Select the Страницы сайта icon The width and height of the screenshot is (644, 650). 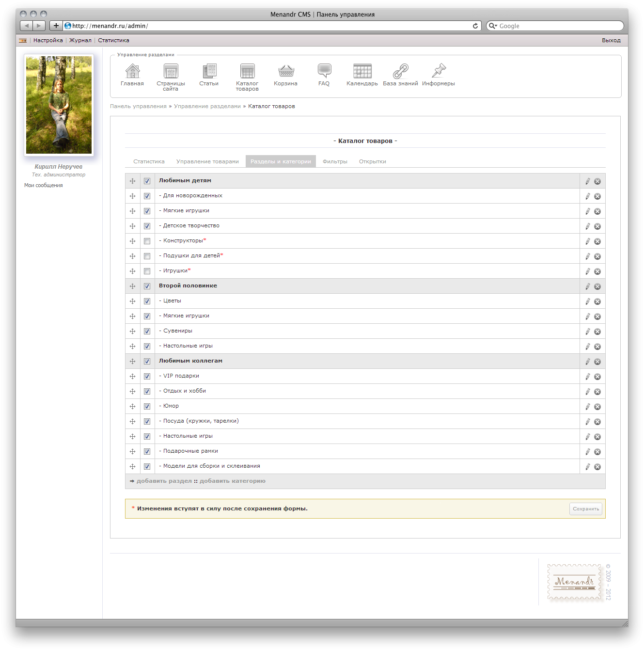point(171,72)
